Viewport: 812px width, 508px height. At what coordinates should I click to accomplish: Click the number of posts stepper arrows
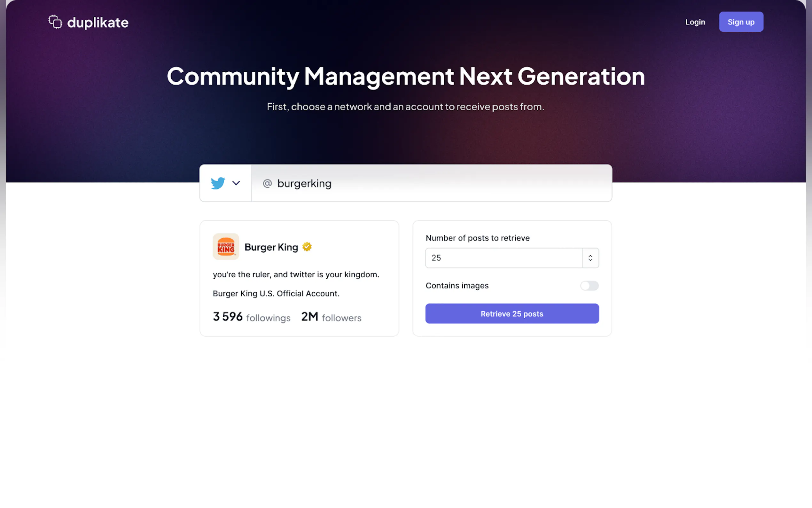point(590,258)
